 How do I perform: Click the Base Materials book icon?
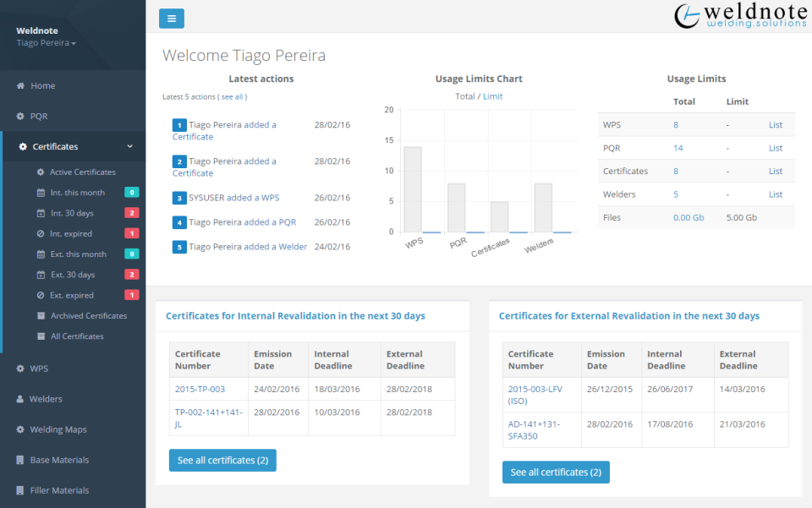tap(19, 461)
